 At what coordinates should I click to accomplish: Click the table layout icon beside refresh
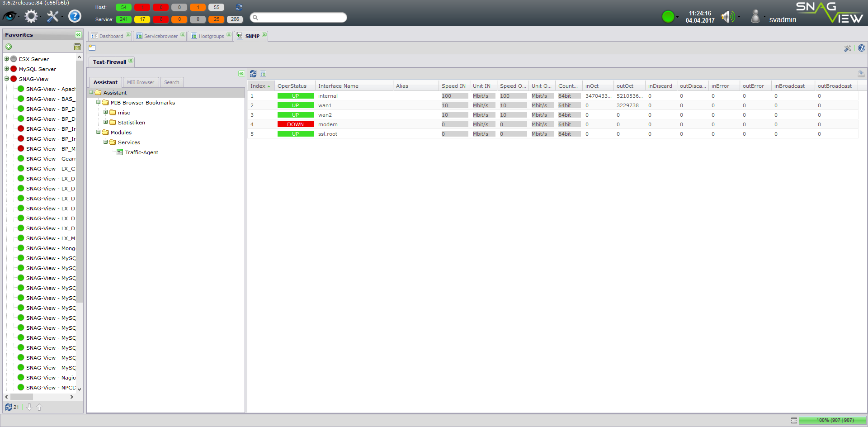click(263, 74)
